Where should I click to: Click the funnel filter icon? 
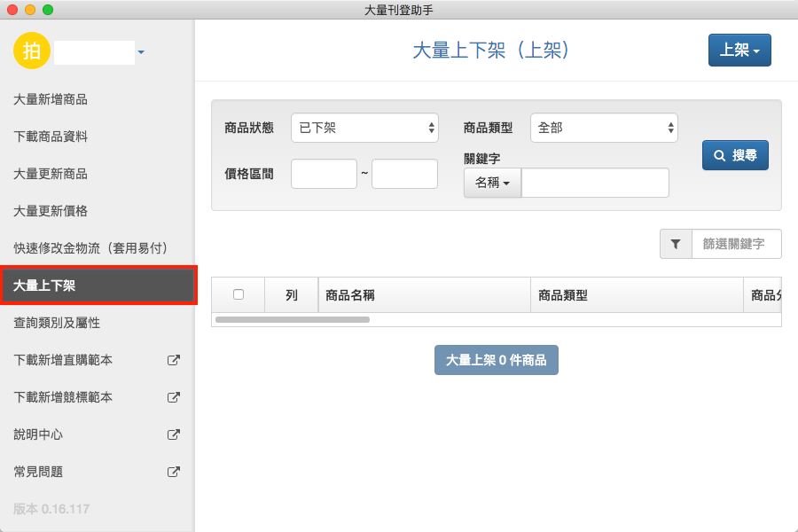coord(676,244)
